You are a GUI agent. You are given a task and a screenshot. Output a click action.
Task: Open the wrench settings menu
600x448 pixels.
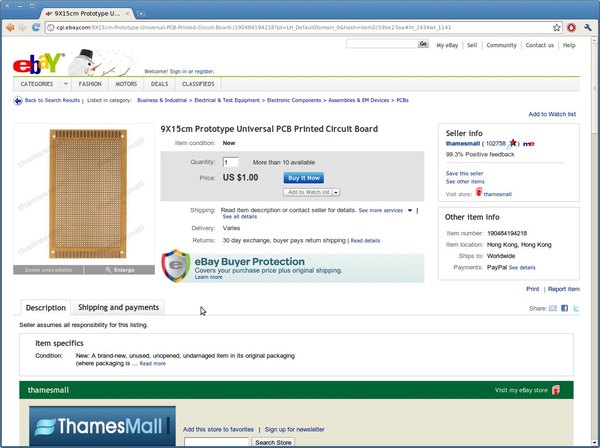pyautogui.click(x=587, y=28)
